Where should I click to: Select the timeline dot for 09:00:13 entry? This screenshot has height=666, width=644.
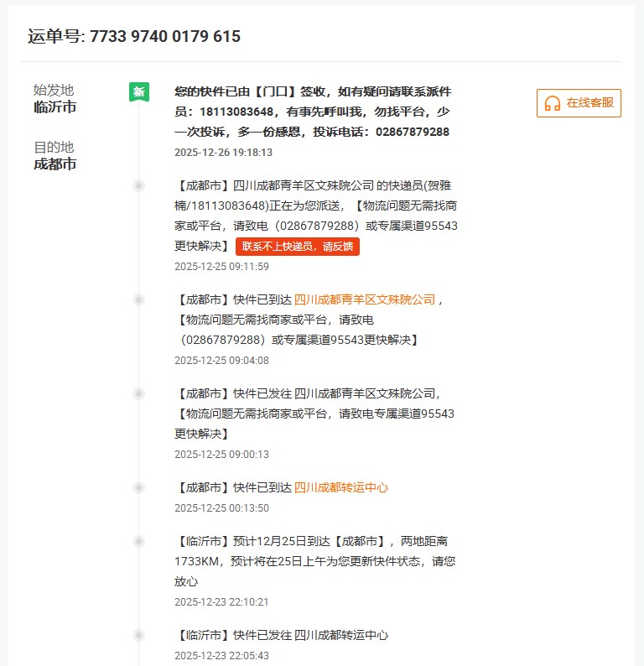click(138, 393)
